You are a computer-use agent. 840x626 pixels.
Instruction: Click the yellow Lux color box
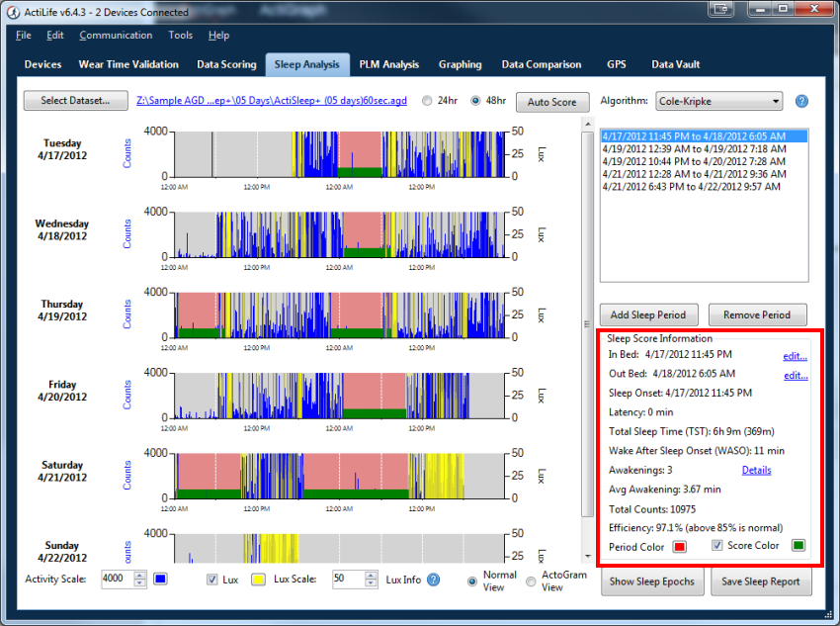tap(257, 580)
